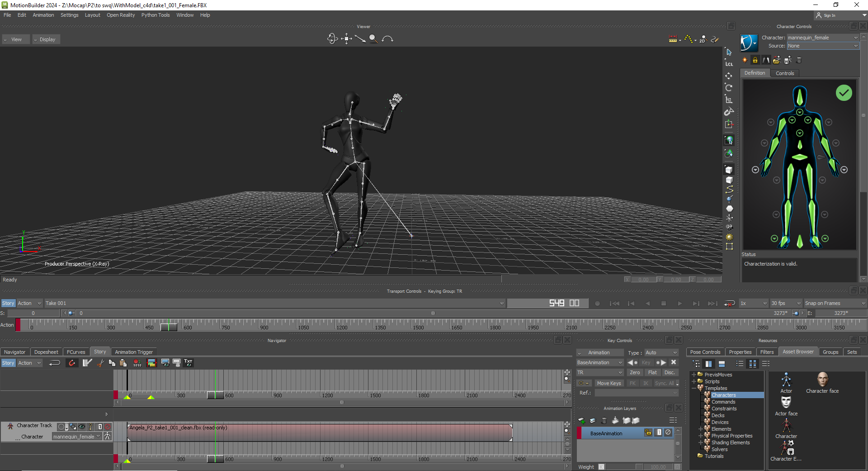This screenshot has height=471, width=868.
Task: Click the lock characterization padlock icon
Action: point(755,60)
